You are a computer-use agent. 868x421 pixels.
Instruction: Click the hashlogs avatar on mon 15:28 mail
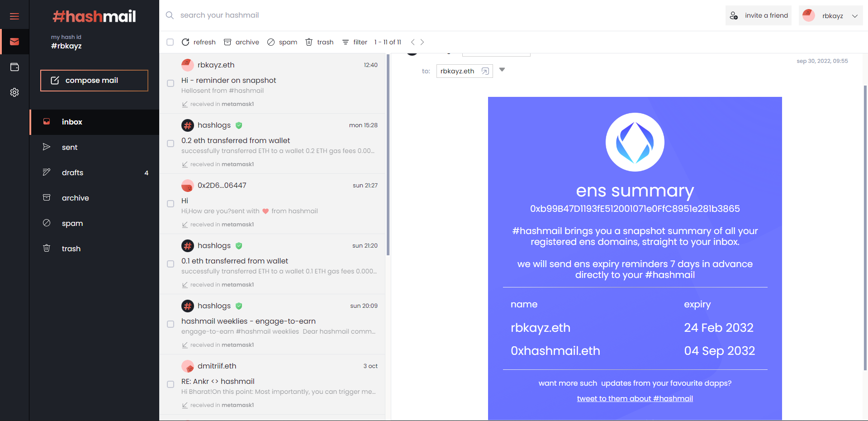188,125
